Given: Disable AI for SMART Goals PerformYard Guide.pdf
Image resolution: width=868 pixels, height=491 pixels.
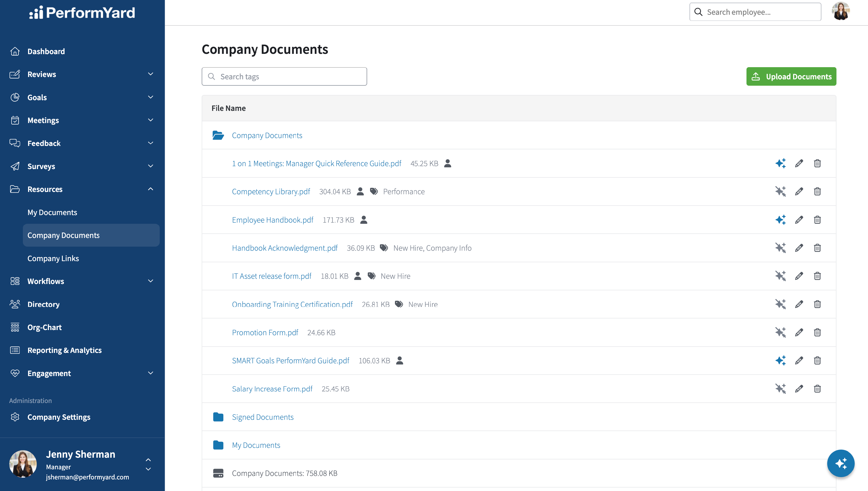Looking at the screenshot, I should pyautogui.click(x=780, y=360).
